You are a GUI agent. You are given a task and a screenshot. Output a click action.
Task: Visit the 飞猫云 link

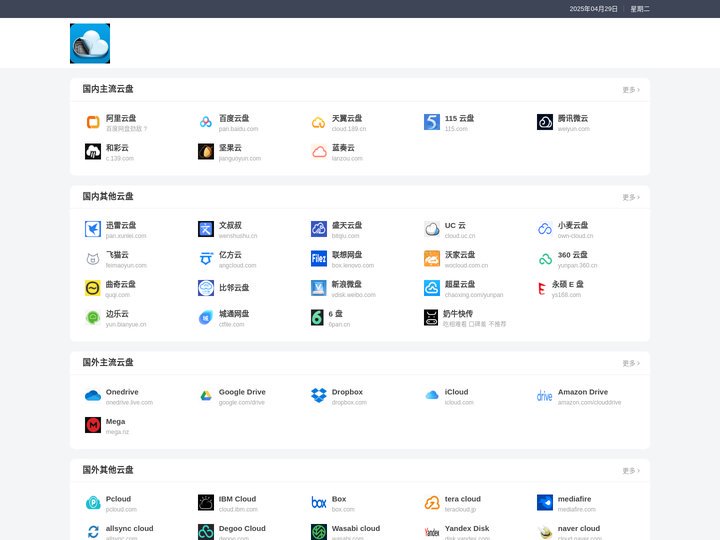coord(117,255)
